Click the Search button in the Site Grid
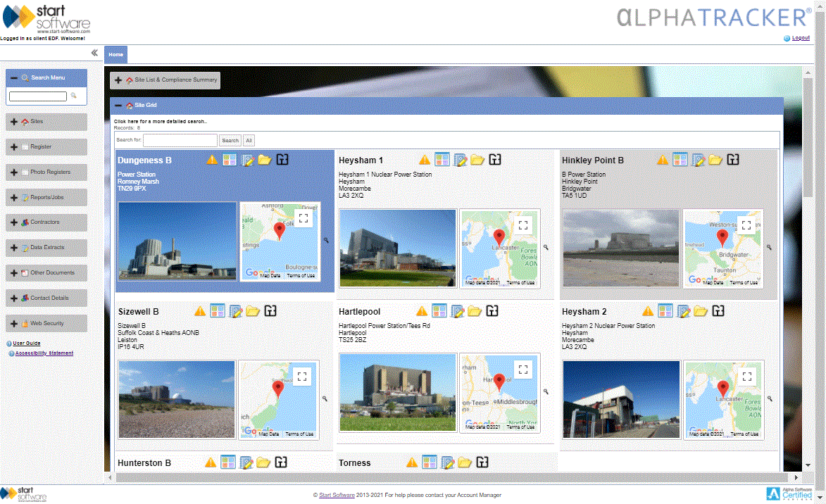826x504 pixels. 230,140
